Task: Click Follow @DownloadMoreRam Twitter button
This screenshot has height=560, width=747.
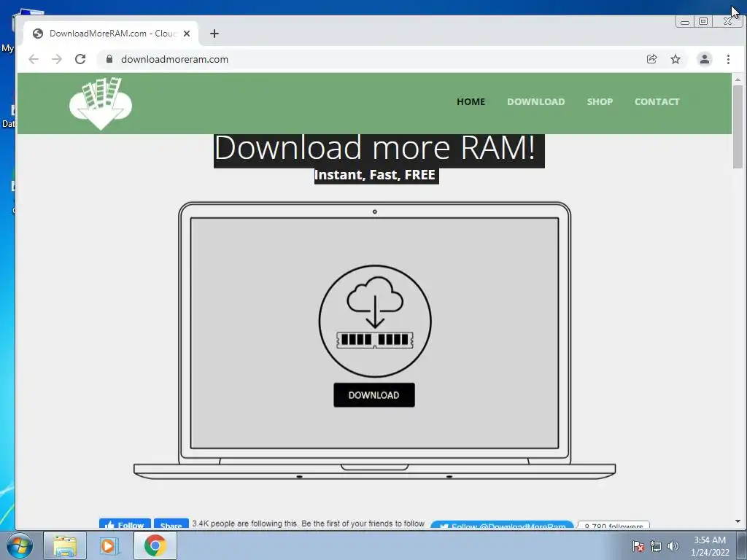Action: click(502, 525)
